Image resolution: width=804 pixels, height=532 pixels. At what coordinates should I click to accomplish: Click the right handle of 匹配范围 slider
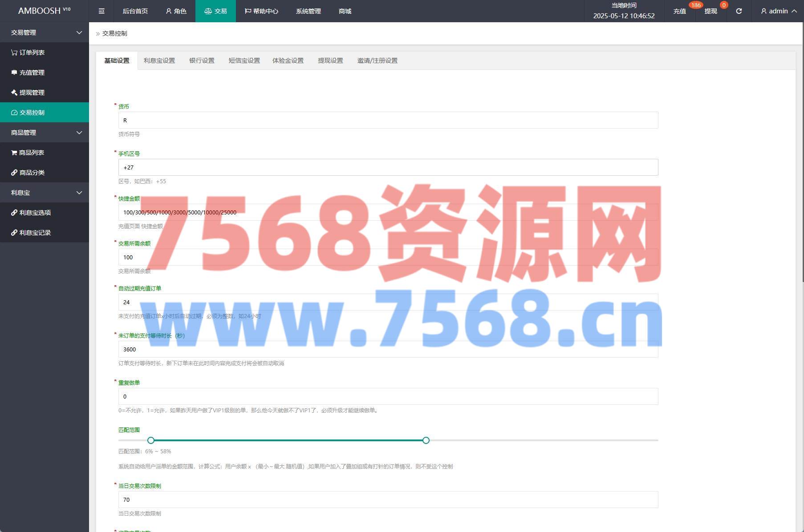click(x=426, y=440)
